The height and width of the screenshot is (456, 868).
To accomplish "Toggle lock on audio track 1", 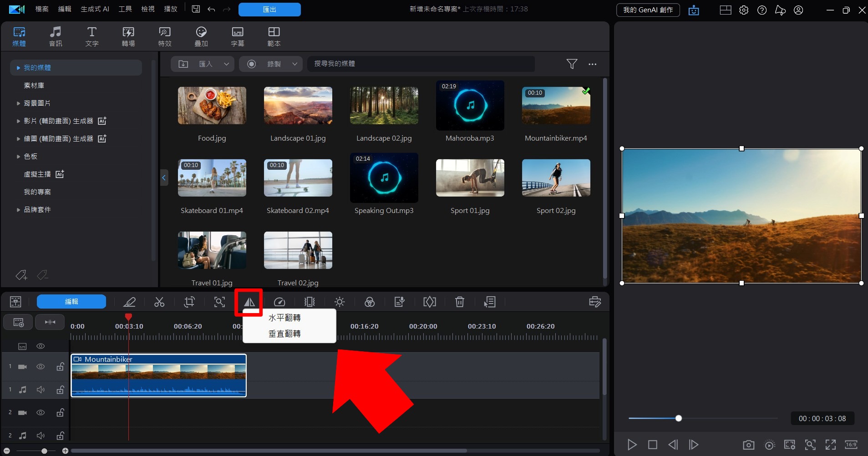I will [60, 390].
